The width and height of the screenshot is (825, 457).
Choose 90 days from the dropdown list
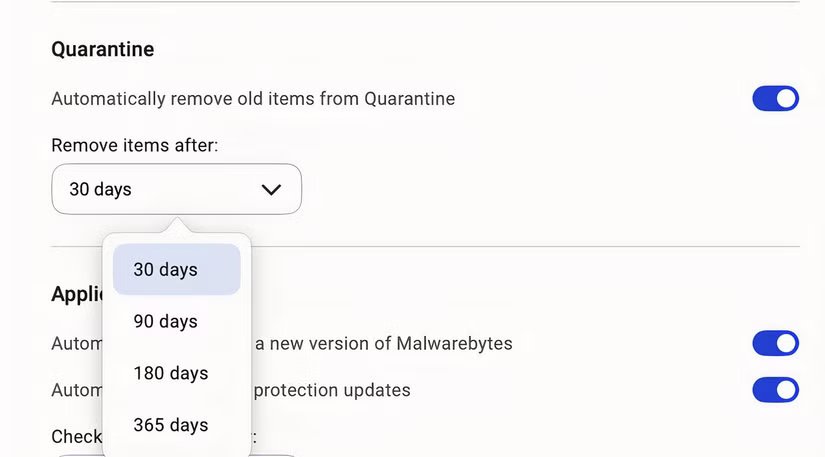click(166, 322)
